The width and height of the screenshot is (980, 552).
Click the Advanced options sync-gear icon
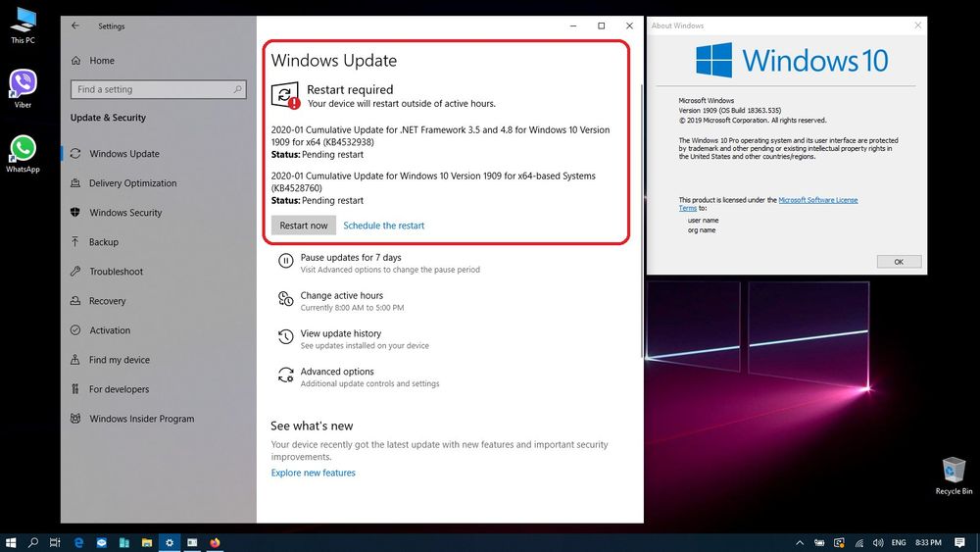(x=285, y=376)
